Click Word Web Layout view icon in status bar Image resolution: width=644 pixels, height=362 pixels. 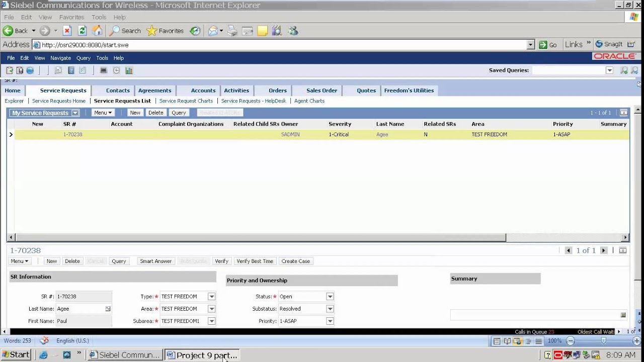(517, 341)
